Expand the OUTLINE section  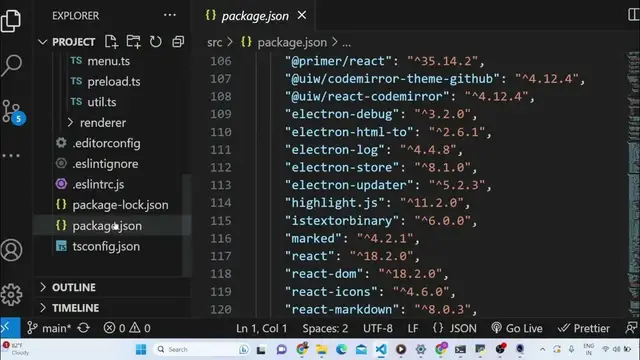point(73,287)
